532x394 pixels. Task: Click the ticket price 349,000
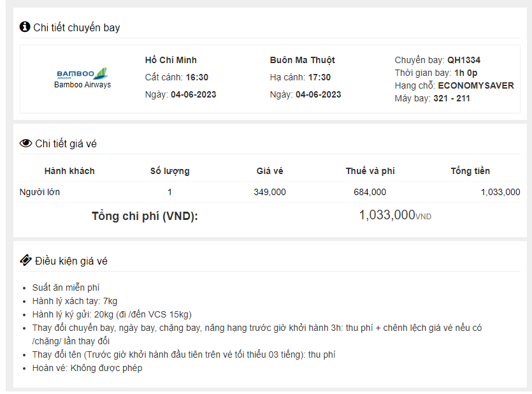click(270, 192)
